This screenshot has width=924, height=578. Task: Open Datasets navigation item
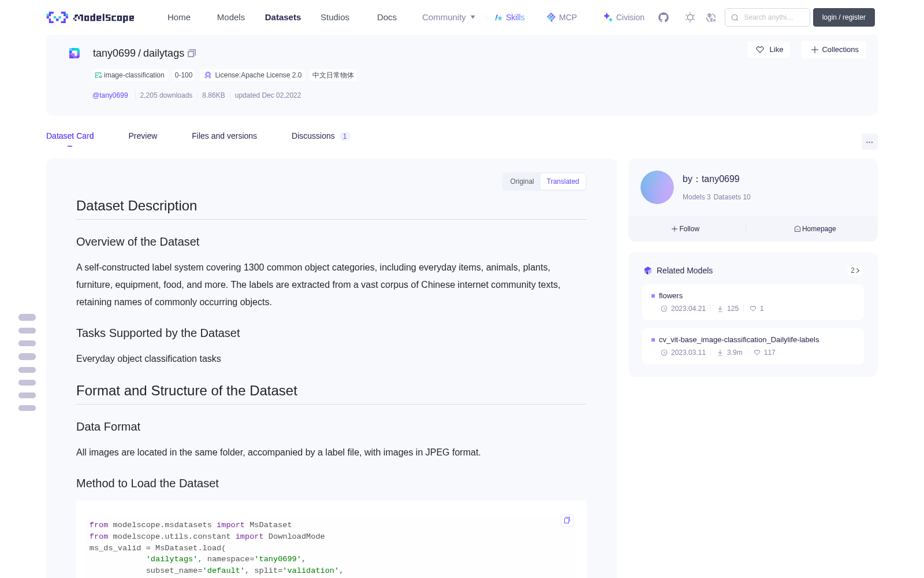pyautogui.click(x=283, y=17)
